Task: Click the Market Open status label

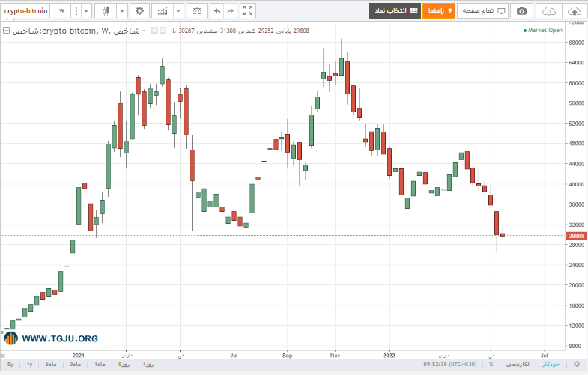Action: pos(543,31)
